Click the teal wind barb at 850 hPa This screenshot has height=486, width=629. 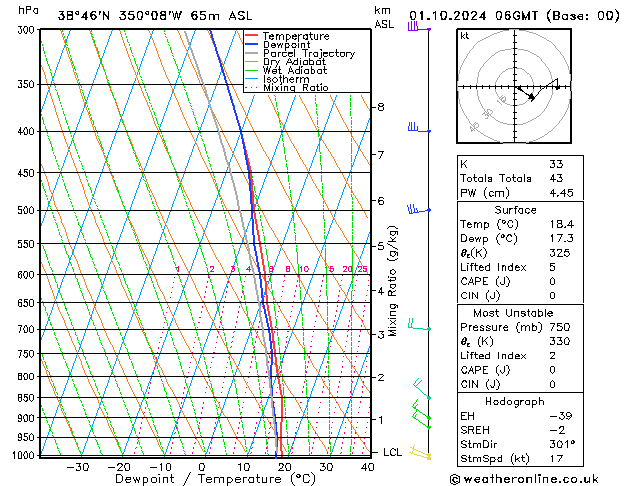tap(422, 388)
